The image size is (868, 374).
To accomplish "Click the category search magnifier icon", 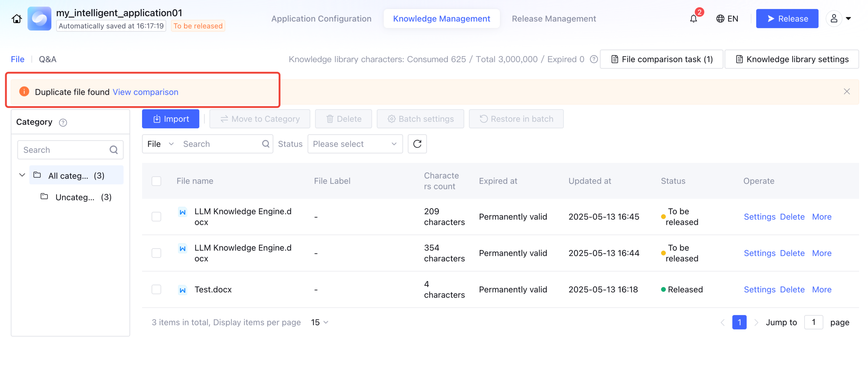I will point(113,150).
